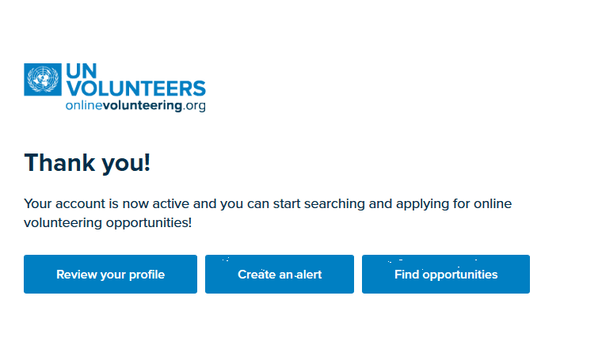The image size is (602, 364).
Task: Click the word "alert" on the middle button
Action: [307, 275]
